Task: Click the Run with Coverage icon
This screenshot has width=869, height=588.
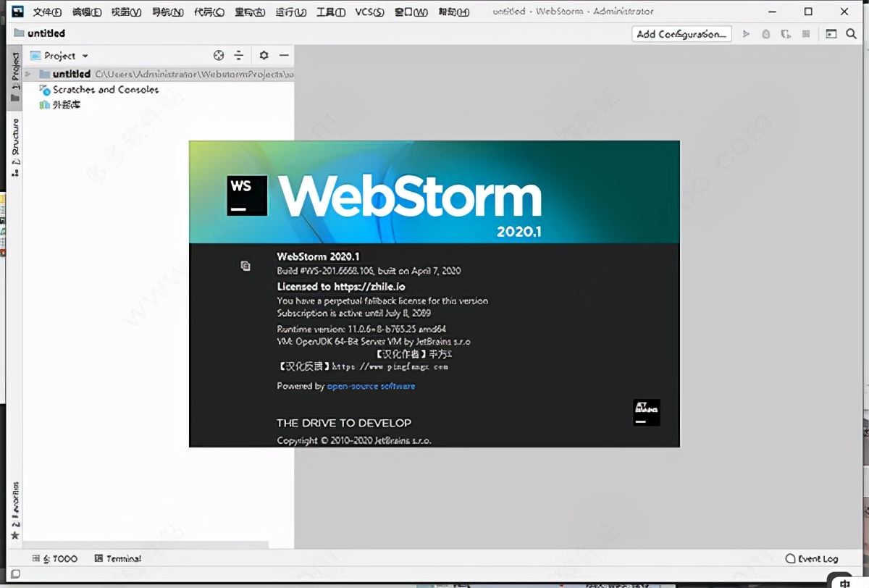Action: tap(786, 34)
